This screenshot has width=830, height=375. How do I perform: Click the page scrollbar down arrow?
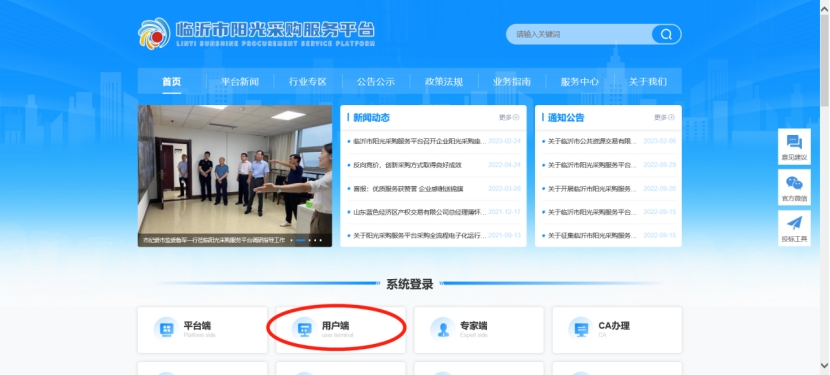coord(825,365)
